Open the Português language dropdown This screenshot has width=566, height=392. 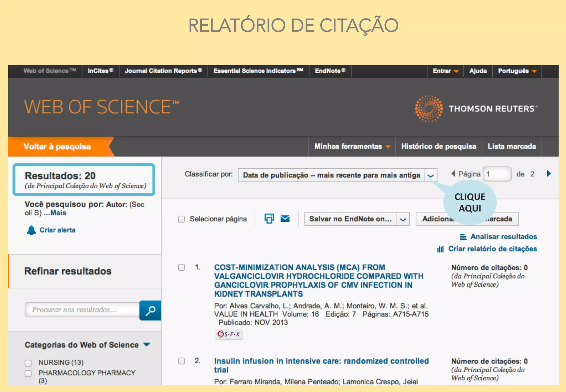[x=517, y=71]
